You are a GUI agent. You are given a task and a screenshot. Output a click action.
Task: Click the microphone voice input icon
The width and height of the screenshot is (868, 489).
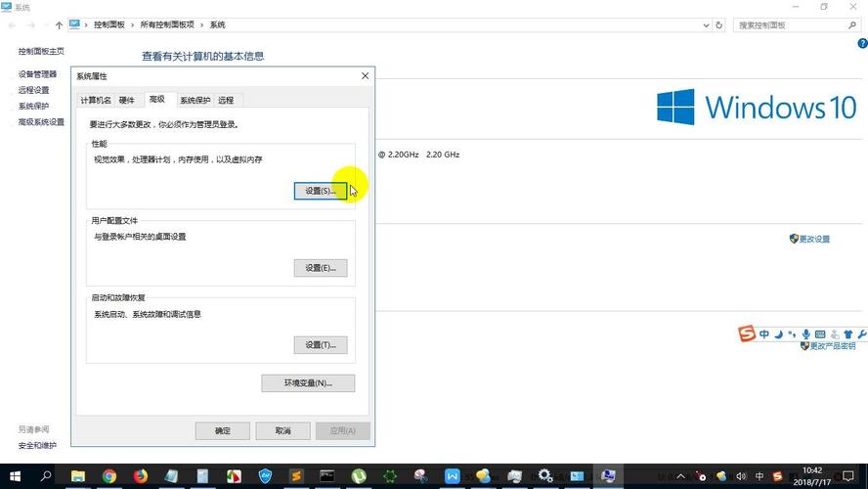click(806, 333)
